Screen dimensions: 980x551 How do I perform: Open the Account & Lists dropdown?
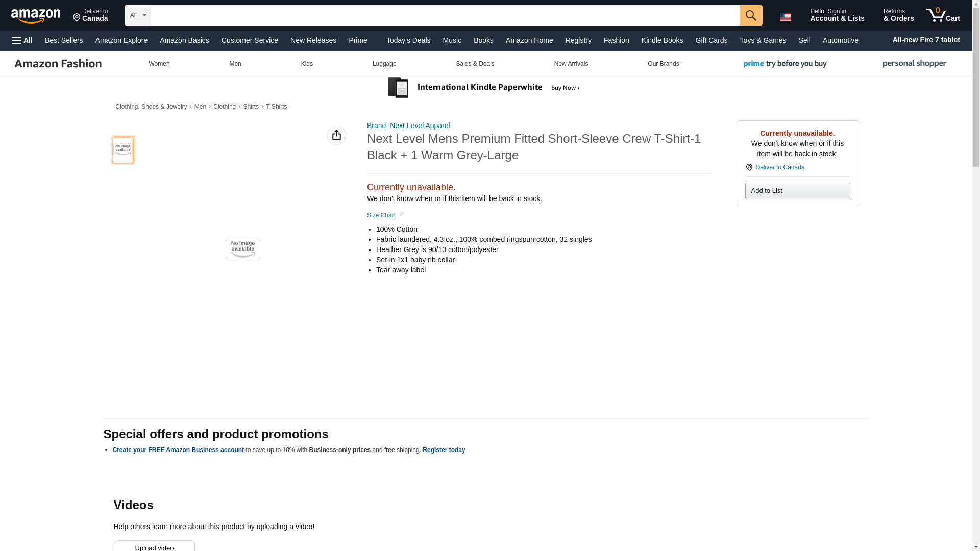(837, 15)
